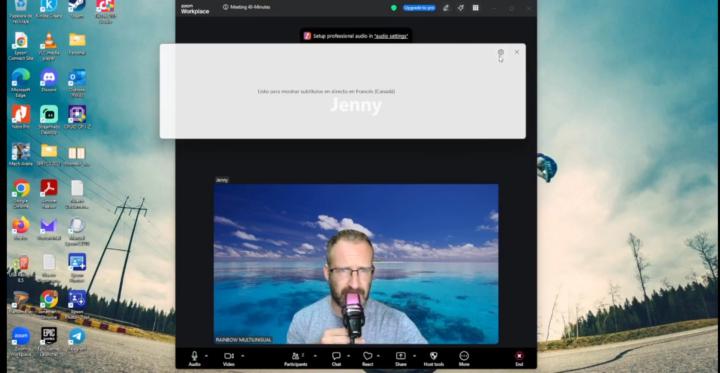Open the More options menu

(x=464, y=358)
